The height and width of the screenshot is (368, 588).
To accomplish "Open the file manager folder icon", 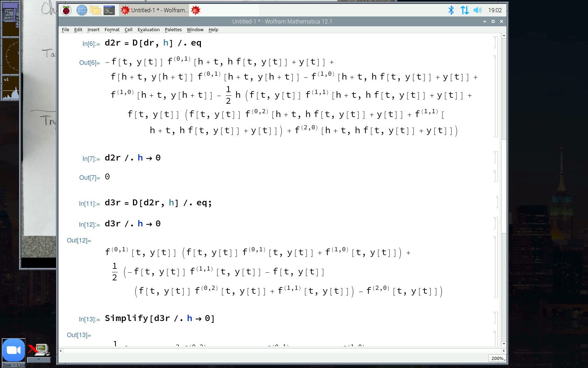I will tap(96, 10).
